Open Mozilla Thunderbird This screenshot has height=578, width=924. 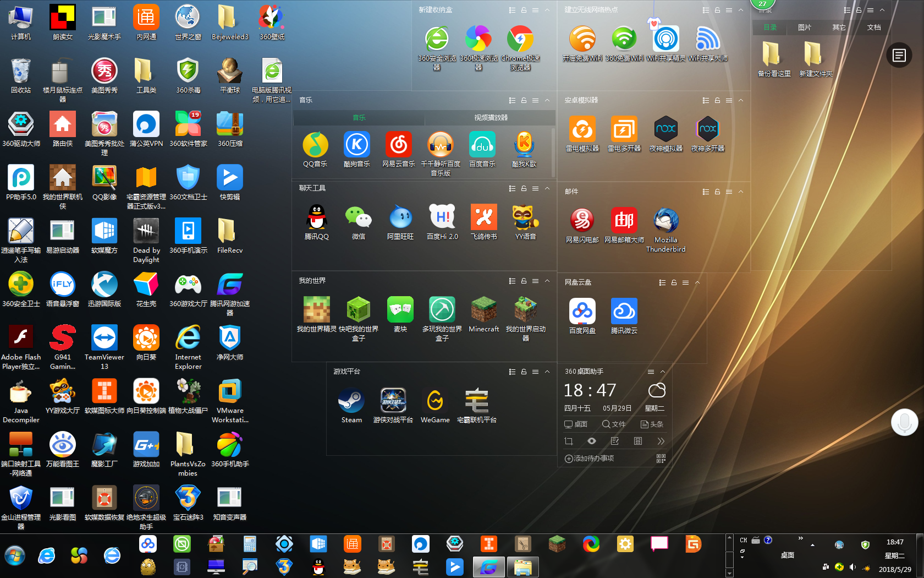pyautogui.click(x=666, y=220)
